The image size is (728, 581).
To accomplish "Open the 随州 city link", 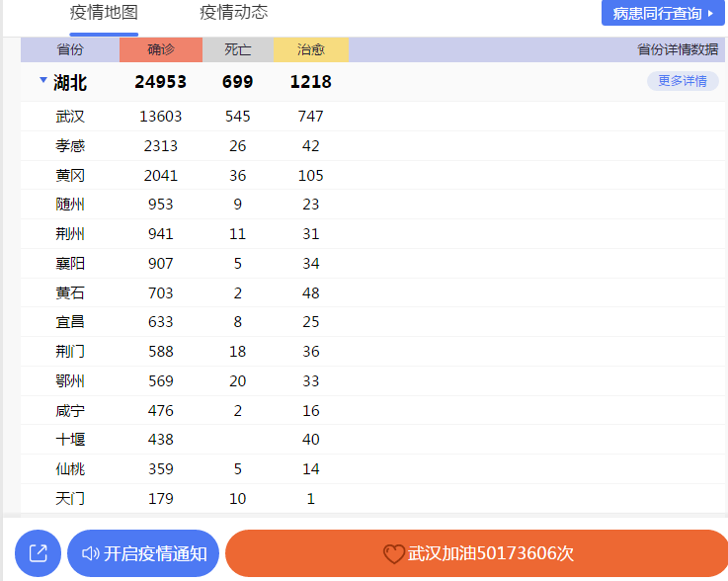I will pos(70,205).
